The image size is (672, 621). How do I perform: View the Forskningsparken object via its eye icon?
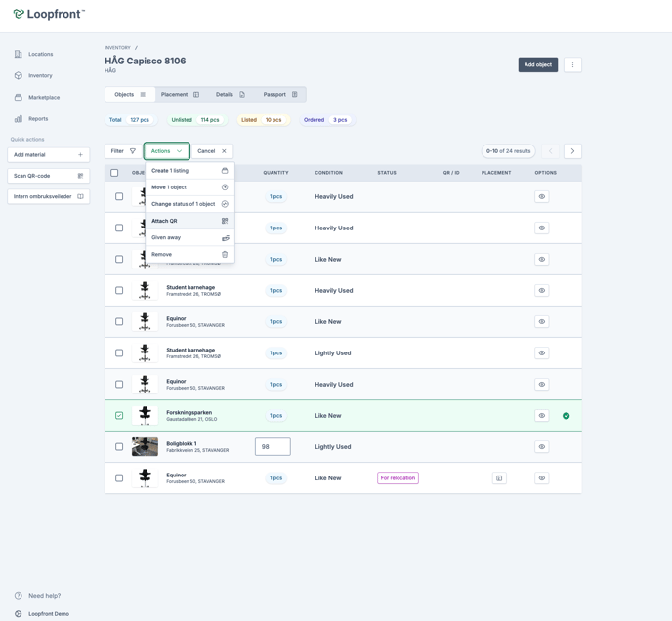[542, 416]
